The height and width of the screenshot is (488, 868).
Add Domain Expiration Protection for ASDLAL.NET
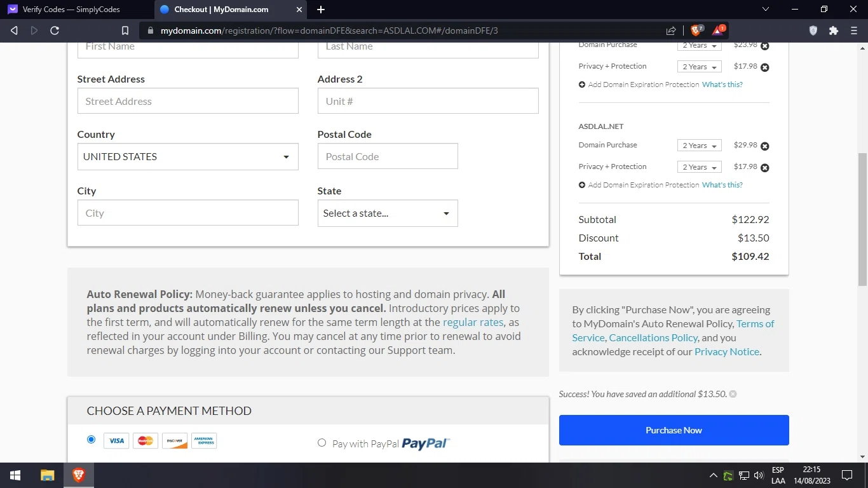tap(639, 185)
